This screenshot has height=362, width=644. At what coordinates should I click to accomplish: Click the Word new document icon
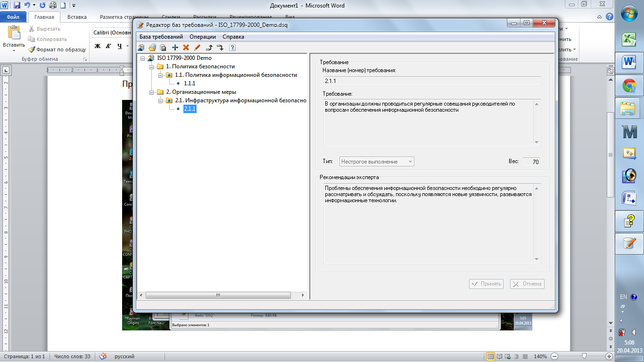coord(63,6)
